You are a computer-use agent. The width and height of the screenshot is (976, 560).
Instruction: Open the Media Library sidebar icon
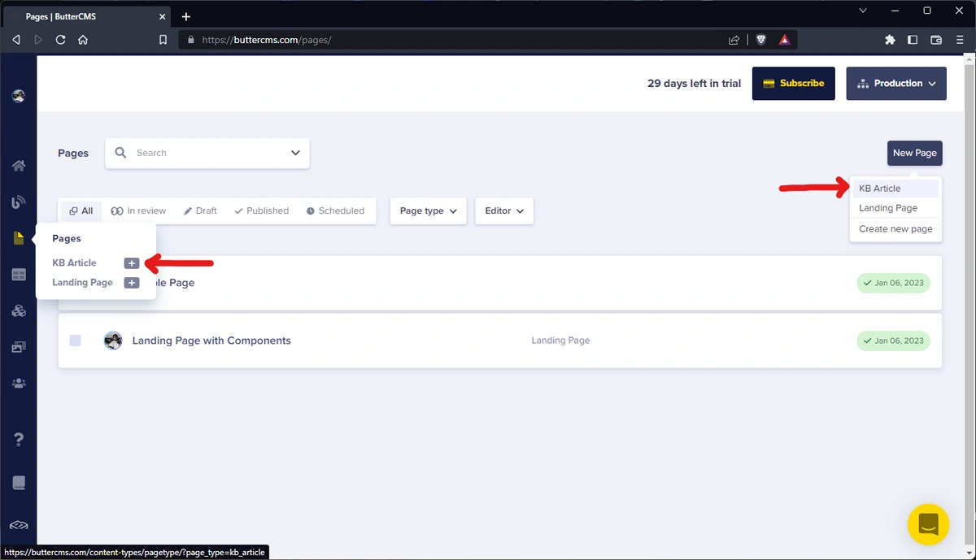[x=19, y=347]
